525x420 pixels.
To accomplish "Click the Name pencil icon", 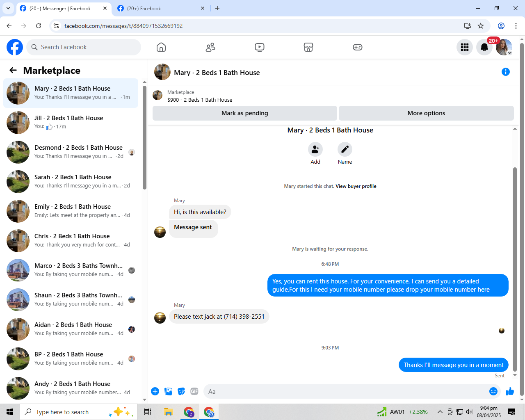I will coord(345,149).
